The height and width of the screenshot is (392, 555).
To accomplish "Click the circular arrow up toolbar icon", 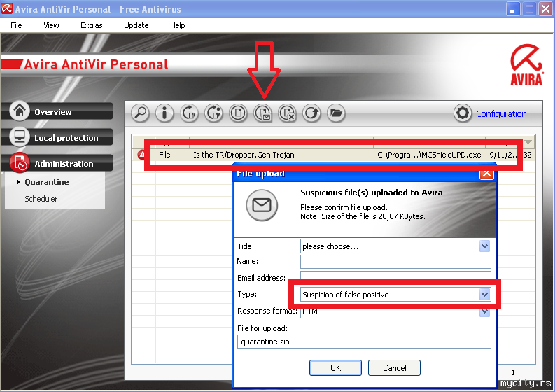I will pos(312,113).
